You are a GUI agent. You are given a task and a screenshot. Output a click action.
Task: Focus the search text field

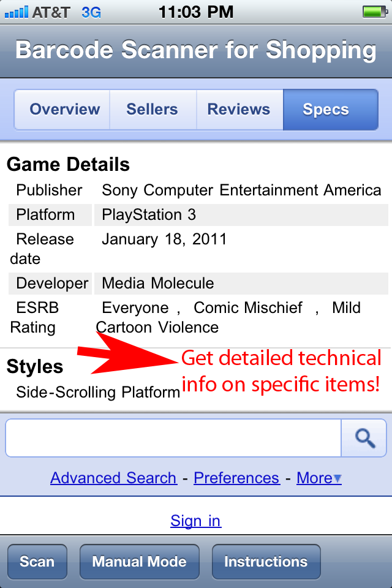point(173,438)
